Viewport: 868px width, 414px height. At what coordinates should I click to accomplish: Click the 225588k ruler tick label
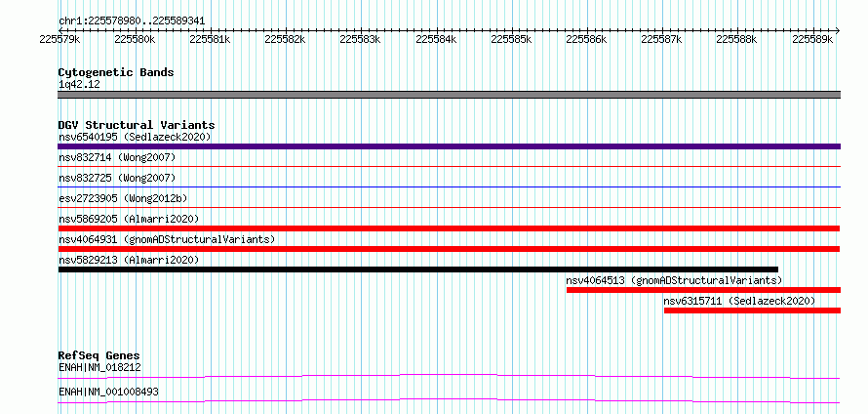(736, 40)
